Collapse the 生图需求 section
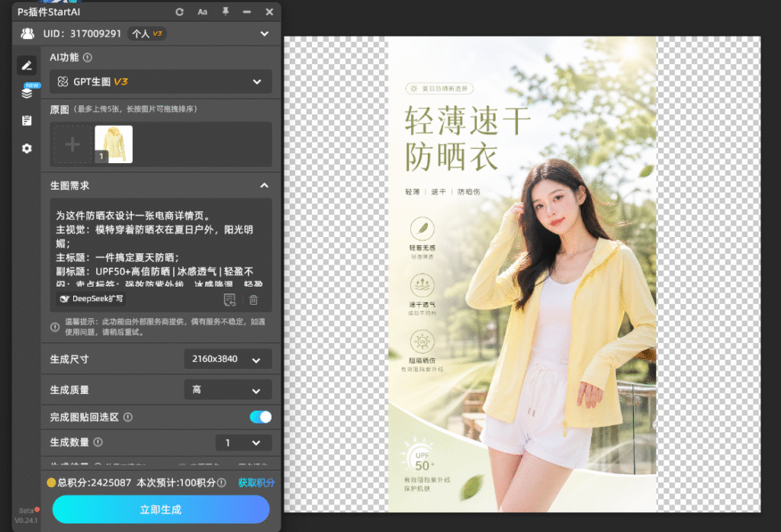Screen dimensions: 781x532 click(x=265, y=186)
